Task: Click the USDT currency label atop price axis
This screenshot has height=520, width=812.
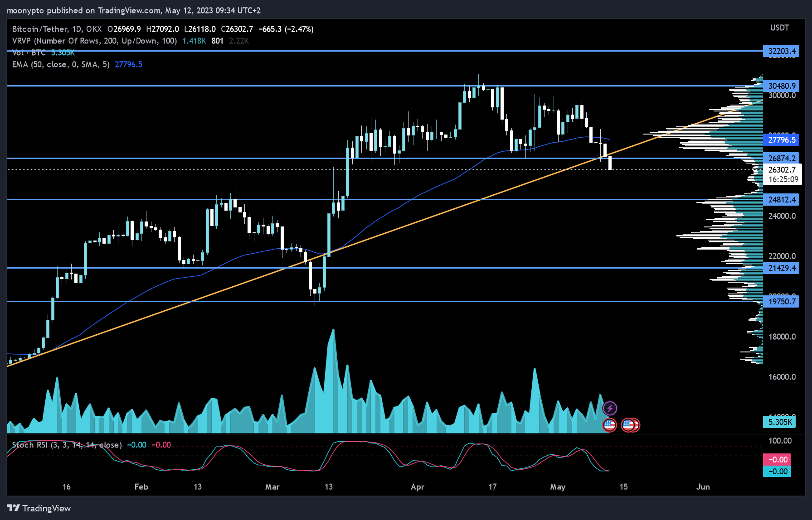Action: tap(780, 28)
